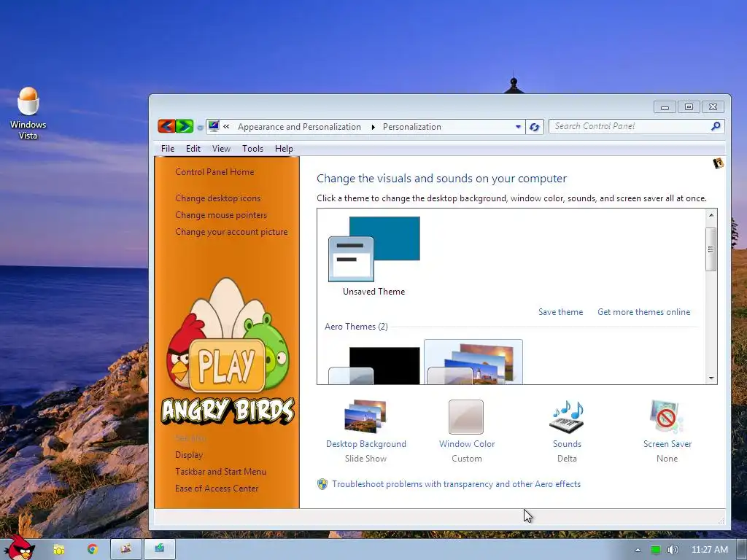
Task: Click Get more themes online
Action: click(x=643, y=312)
